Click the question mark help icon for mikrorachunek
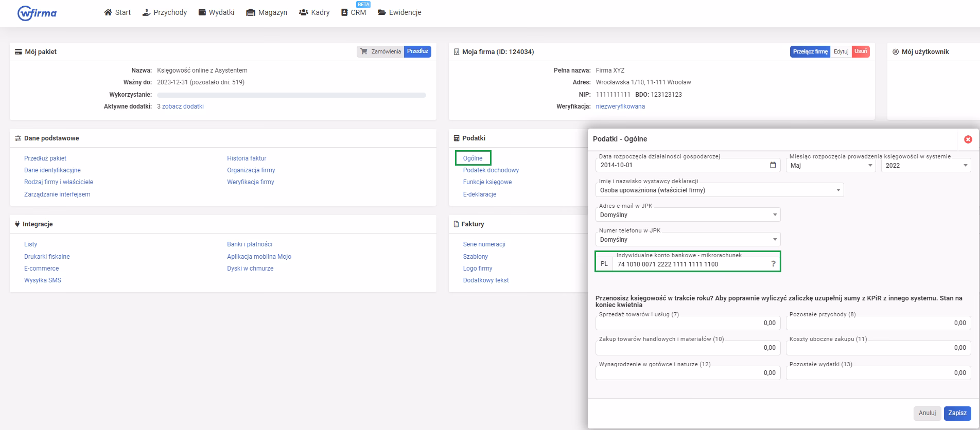Image resolution: width=980 pixels, height=430 pixels. 773,264
